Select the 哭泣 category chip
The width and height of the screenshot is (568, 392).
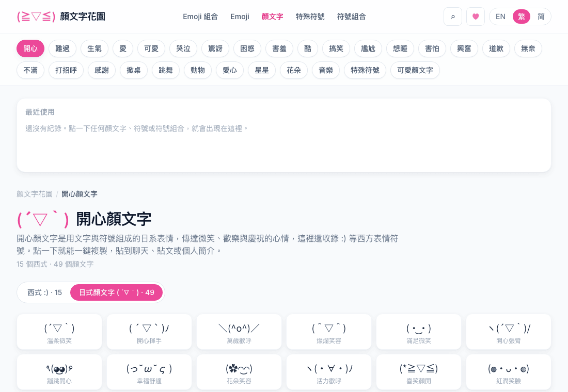coord(183,48)
